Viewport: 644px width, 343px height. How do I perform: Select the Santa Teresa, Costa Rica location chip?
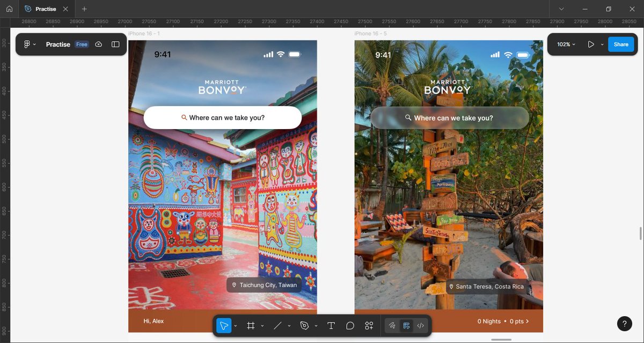click(488, 287)
